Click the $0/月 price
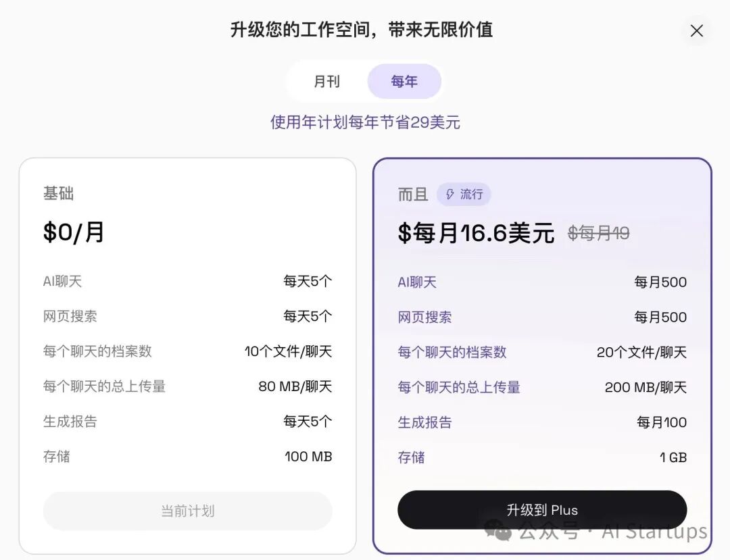The width and height of the screenshot is (730, 560). pyautogui.click(x=74, y=232)
